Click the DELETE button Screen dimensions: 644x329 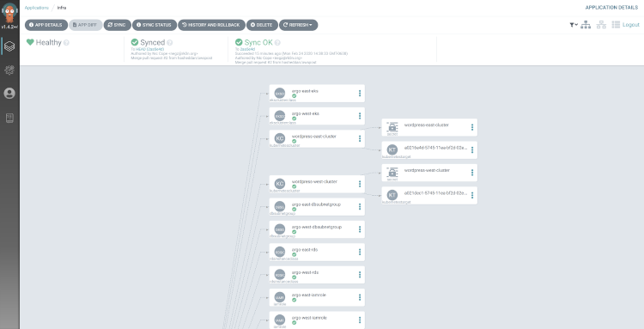[x=262, y=25]
